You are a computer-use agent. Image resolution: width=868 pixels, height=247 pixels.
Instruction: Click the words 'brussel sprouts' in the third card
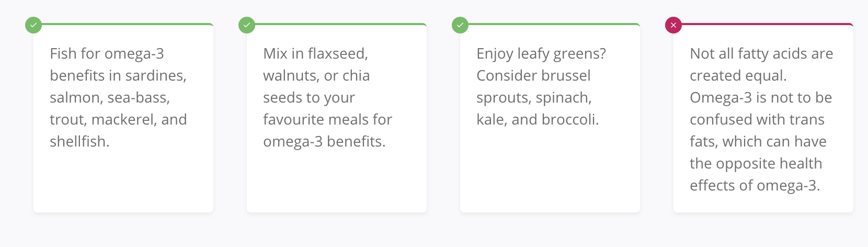coord(534,86)
